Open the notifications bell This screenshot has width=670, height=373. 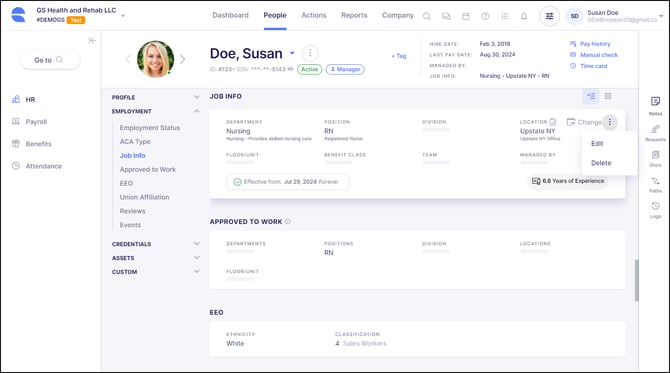click(x=524, y=16)
